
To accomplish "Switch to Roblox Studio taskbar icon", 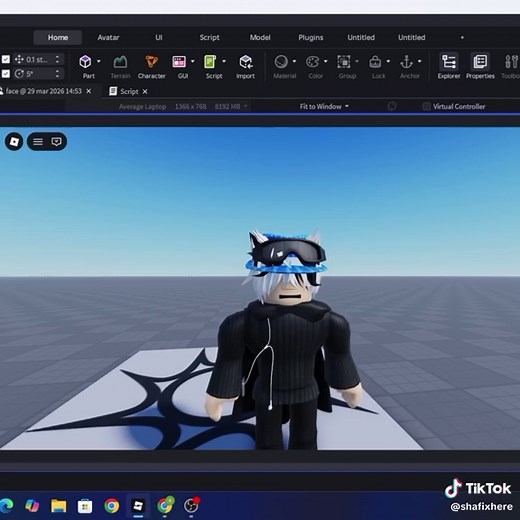I will click(138, 506).
